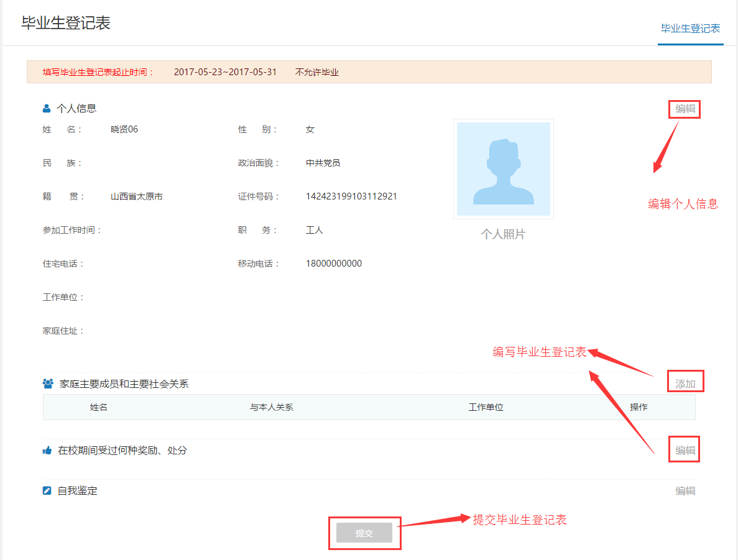This screenshot has height=560, width=738.
Task: Edit the 个人信息 section
Action: [685, 109]
